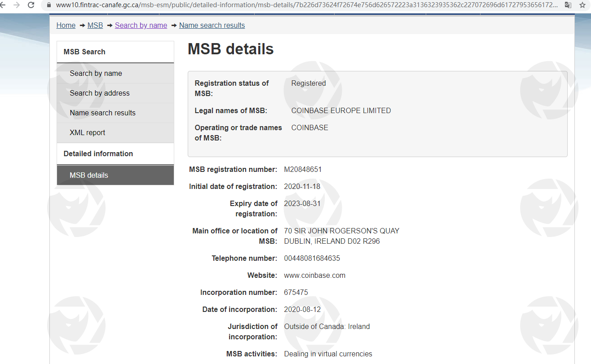
Task: Click the telephone number 00448081684635
Action: 312,258
